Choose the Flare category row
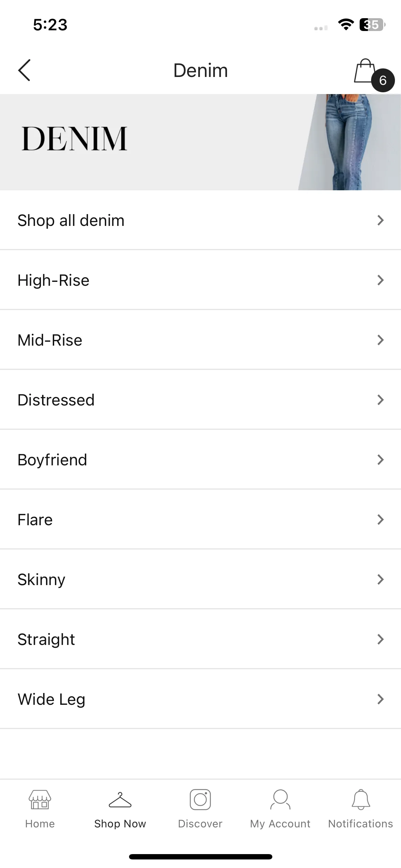 tap(200, 520)
